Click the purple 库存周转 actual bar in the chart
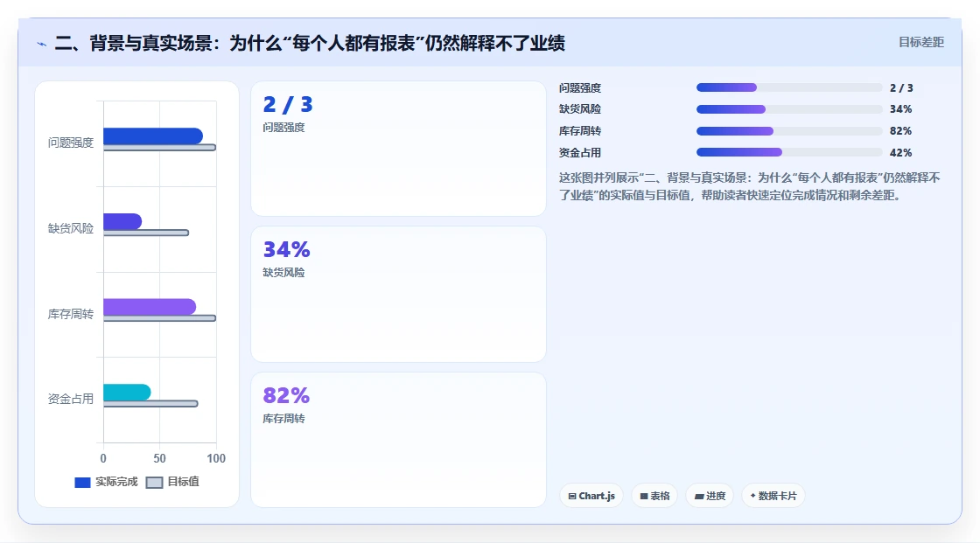This screenshot has width=980, height=543. (150, 307)
